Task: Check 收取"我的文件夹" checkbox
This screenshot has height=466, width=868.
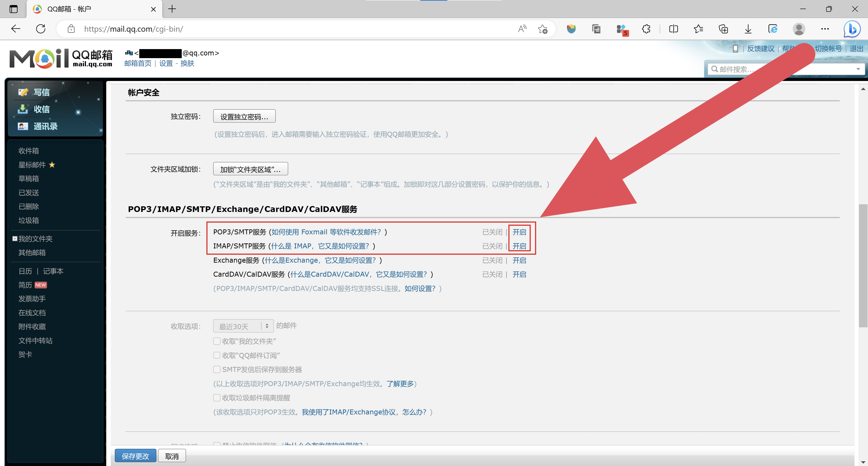Action: pos(217,341)
